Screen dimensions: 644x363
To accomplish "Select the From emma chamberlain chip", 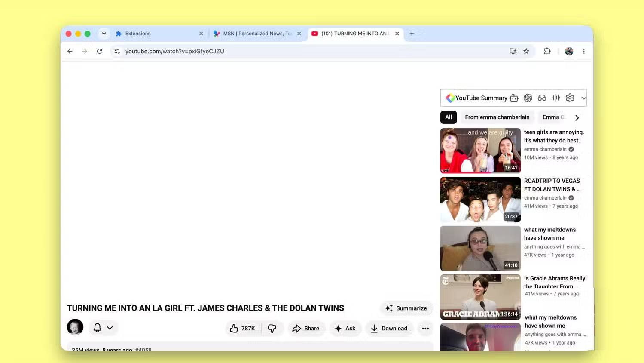I will 497,117.
